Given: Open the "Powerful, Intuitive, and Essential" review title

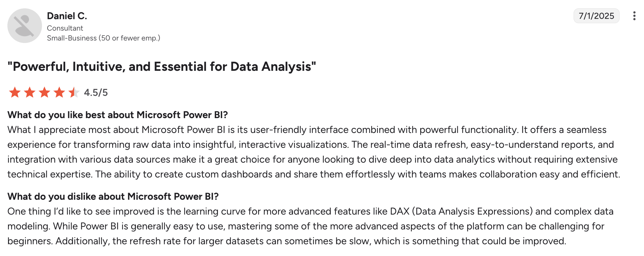Looking at the screenshot, I should (x=162, y=67).
